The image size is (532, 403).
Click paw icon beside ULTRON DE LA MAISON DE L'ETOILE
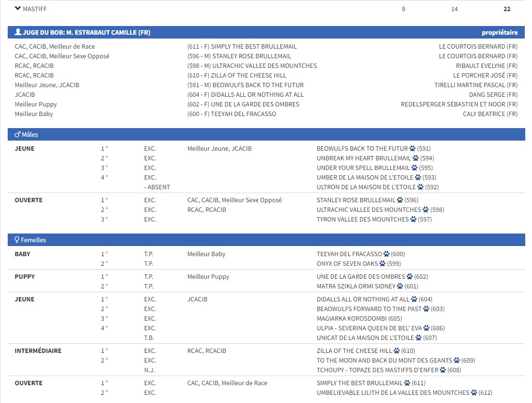420,187
